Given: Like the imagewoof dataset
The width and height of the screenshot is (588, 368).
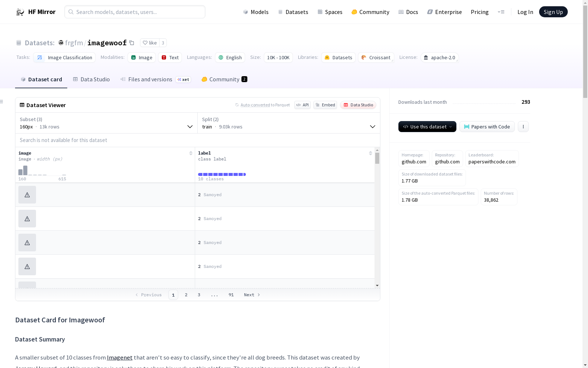Looking at the screenshot, I should click(x=150, y=43).
